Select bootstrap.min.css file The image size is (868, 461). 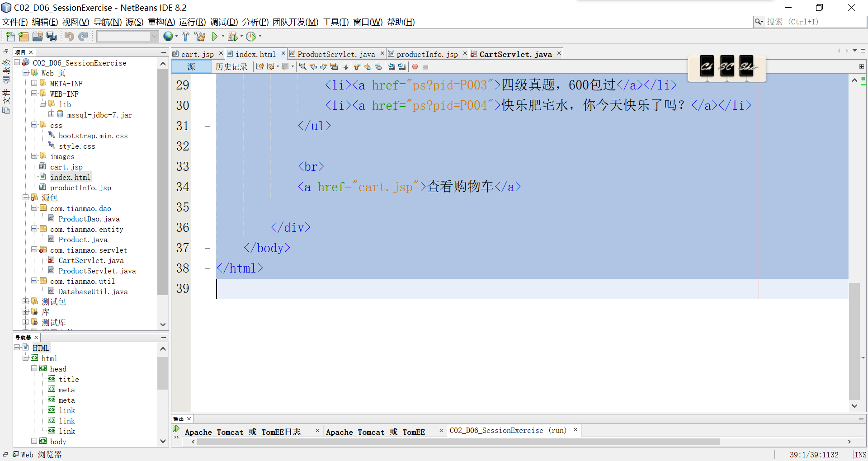coord(93,136)
